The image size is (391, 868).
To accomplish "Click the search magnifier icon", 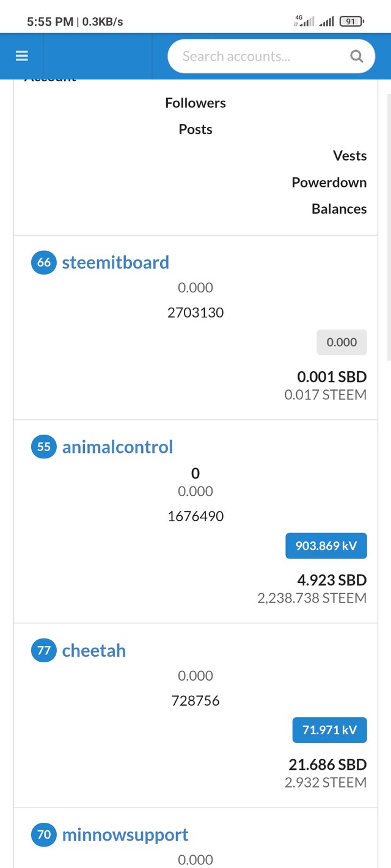I will (356, 57).
